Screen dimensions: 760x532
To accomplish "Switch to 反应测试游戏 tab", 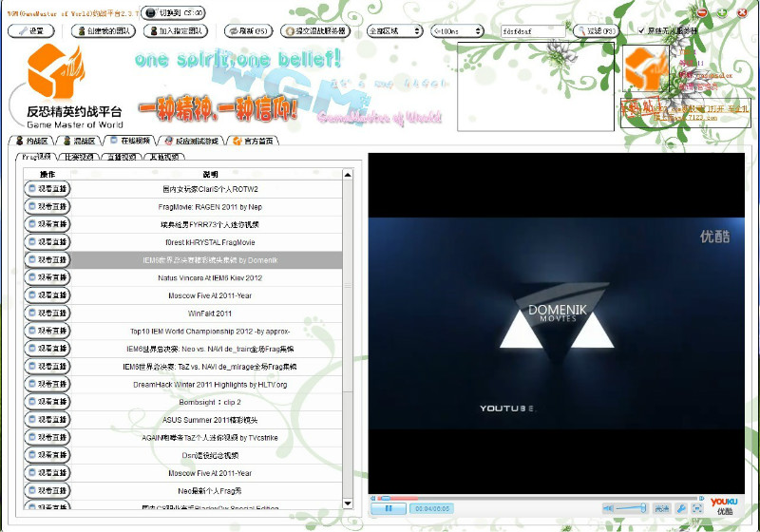I will [192, 141].
